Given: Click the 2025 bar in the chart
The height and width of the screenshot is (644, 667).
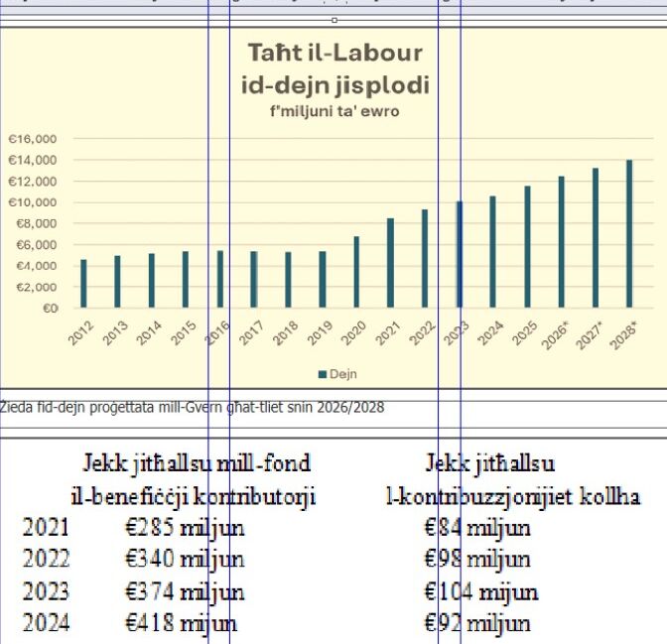Looking at the screenshot, I should coord(527,247).
